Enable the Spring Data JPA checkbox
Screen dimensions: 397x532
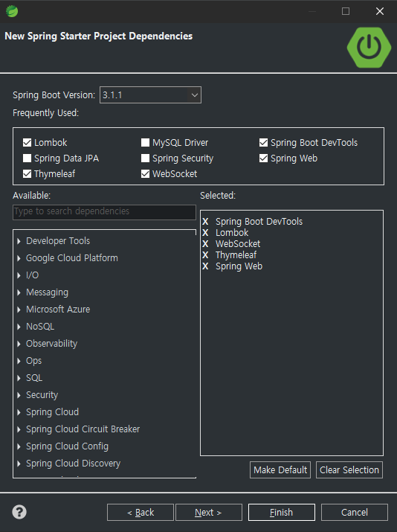27,158
